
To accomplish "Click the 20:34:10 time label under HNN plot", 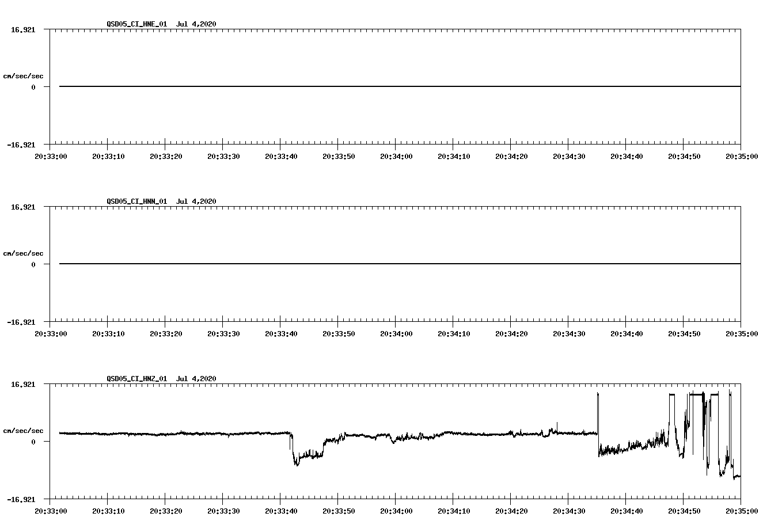I will click(x=454, y=333).
